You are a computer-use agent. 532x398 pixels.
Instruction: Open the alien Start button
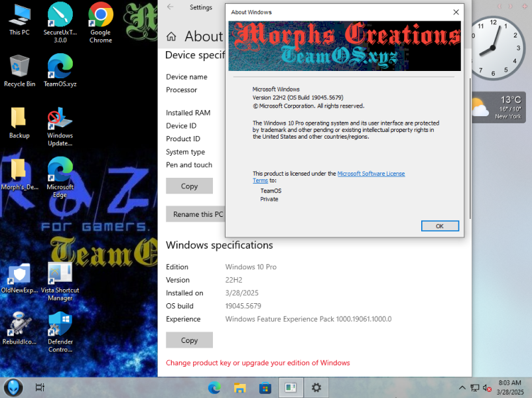point(13,387)
